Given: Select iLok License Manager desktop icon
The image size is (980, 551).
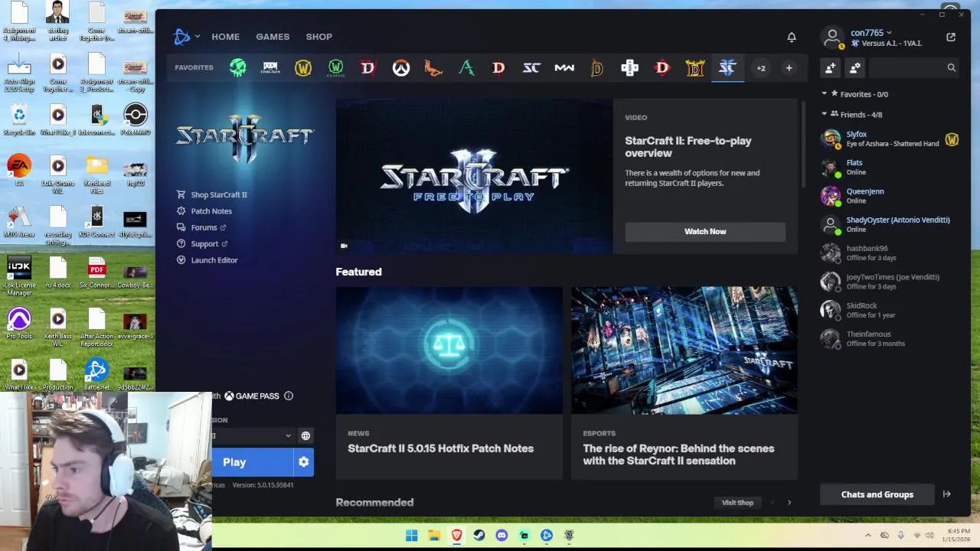Looking at the screenshot, I should pyautogui.click(x=19, y=275).
